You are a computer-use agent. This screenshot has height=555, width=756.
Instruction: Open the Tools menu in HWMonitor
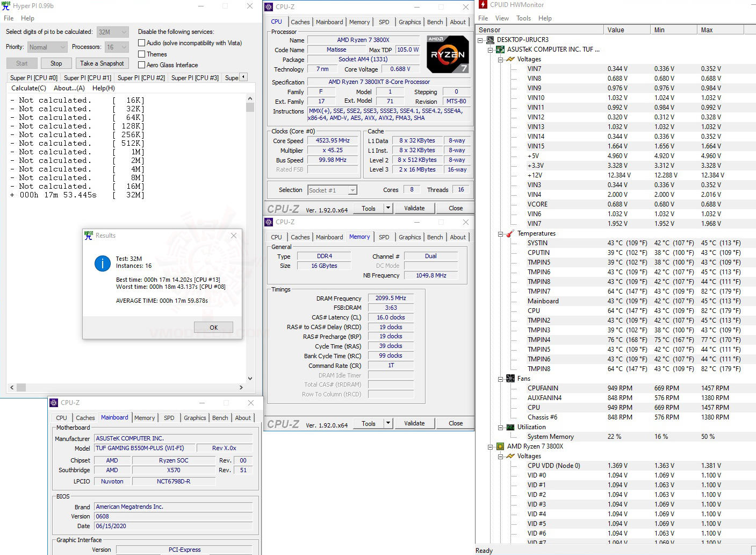523,18
